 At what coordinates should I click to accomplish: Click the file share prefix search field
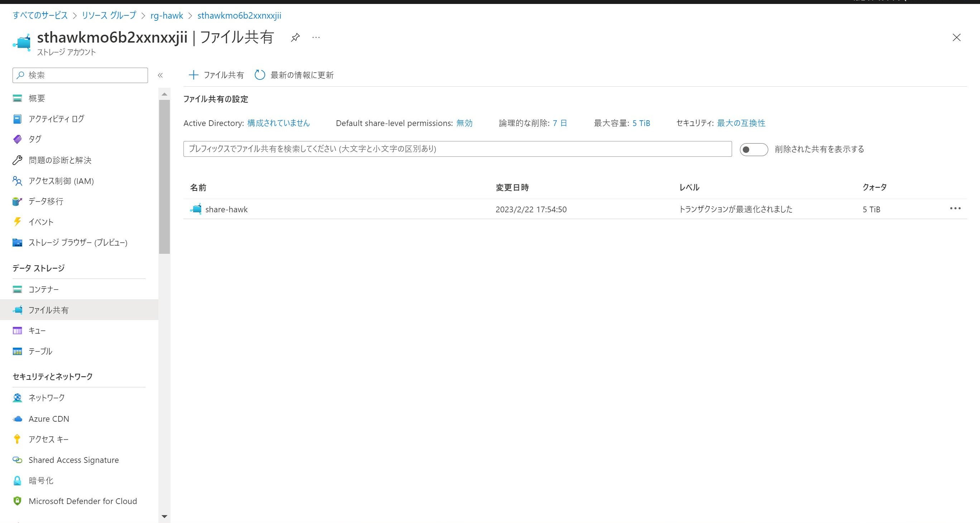[x=457, y=149]
